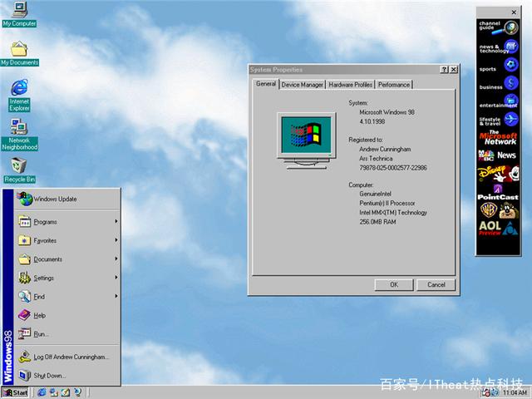Open the Find submenu
The image size is (532, 399).
click(67, 296)
